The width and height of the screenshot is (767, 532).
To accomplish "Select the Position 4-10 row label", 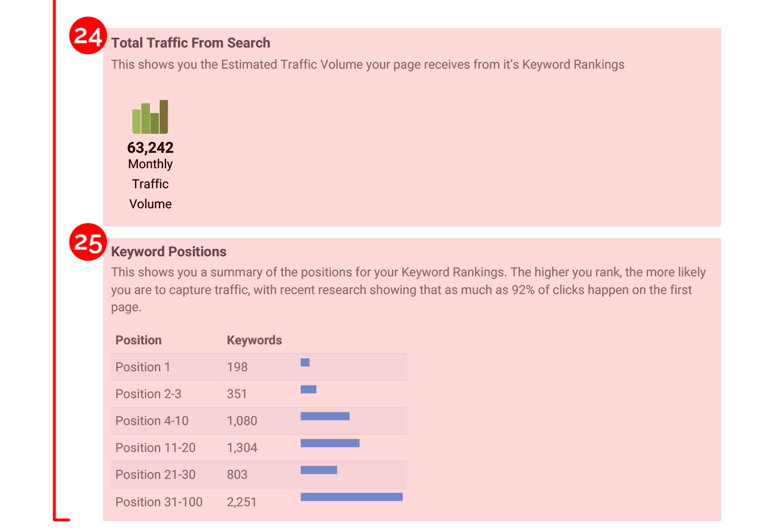I will click(152, 421).
